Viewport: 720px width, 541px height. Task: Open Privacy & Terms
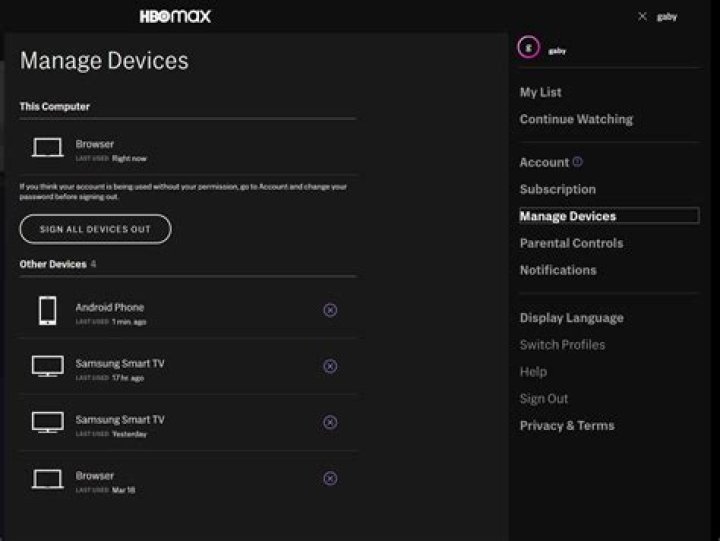567,426
